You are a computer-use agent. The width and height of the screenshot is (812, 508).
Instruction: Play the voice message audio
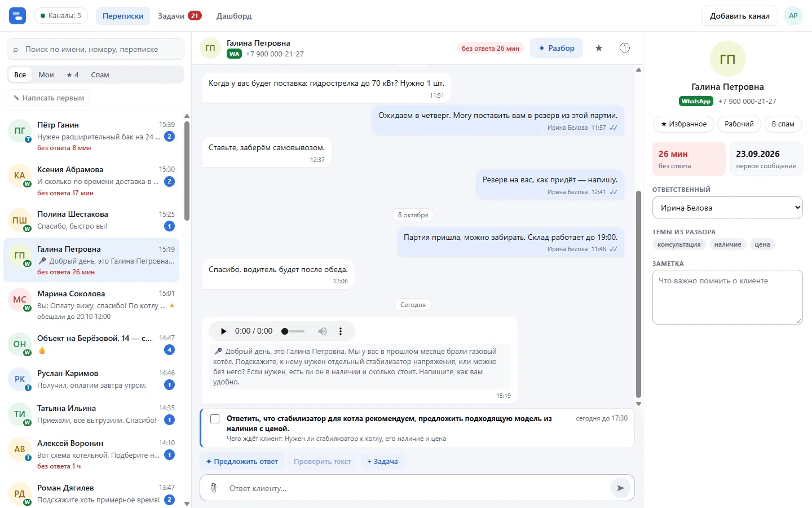[x=224, y=331]
